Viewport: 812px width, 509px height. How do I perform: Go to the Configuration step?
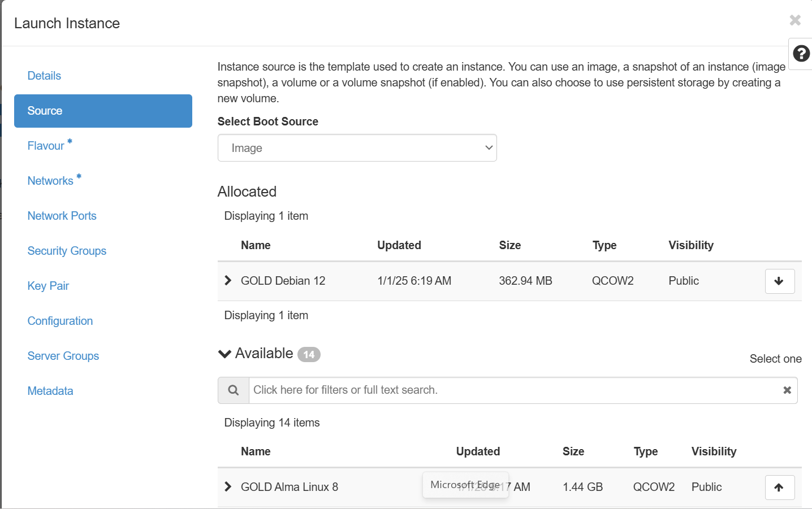click(x=60, y=321)
